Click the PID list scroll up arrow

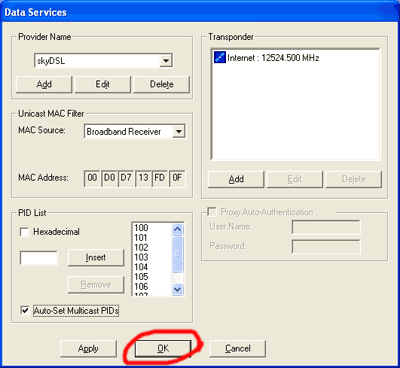(x=178, y=229)
